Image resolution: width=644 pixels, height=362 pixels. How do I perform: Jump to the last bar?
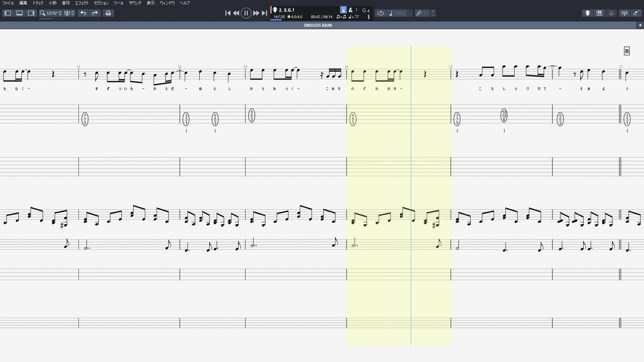[265, 13]
